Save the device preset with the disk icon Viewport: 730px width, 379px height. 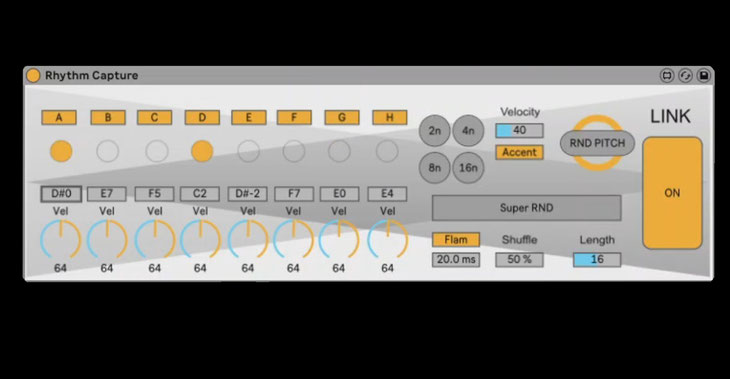[x=704, y=75]
